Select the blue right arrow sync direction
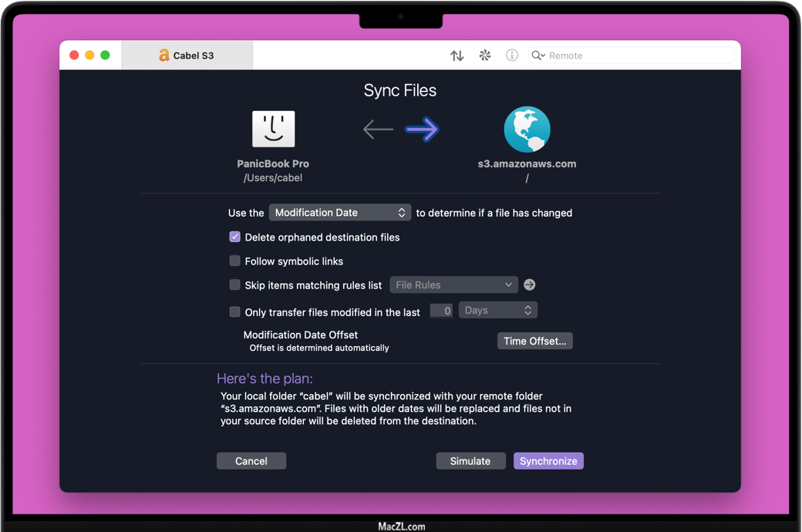 pos(422,130)
